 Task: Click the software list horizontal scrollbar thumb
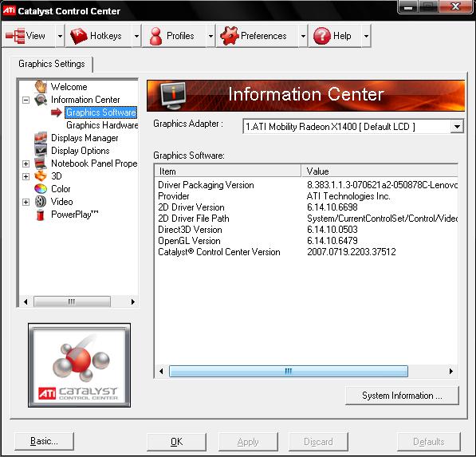click(x=288, y=371)
